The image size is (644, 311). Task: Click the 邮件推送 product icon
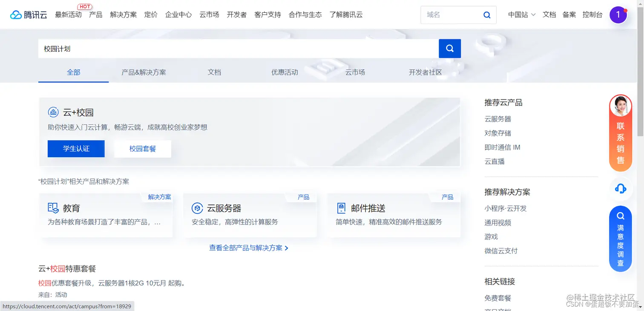(x=341, y=208)
